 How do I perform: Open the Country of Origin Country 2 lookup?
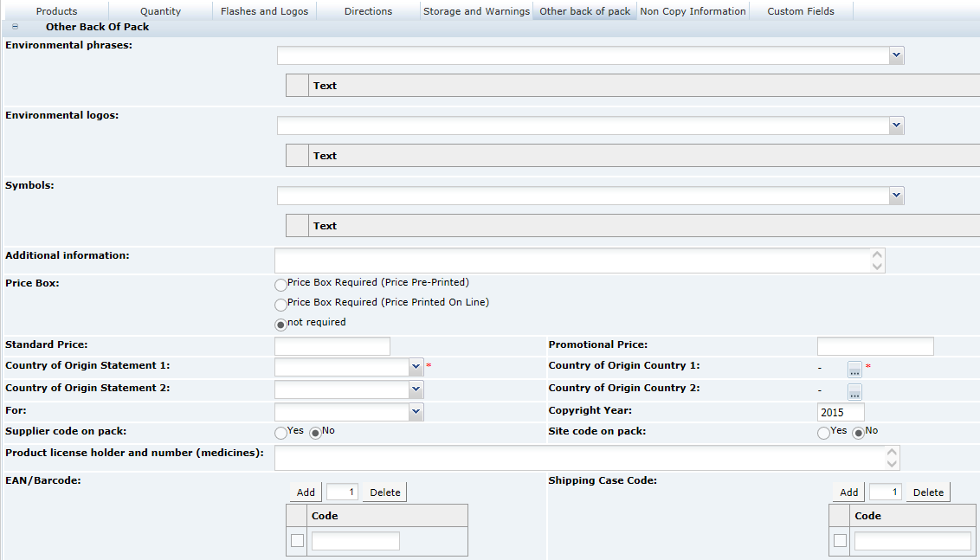854,392
